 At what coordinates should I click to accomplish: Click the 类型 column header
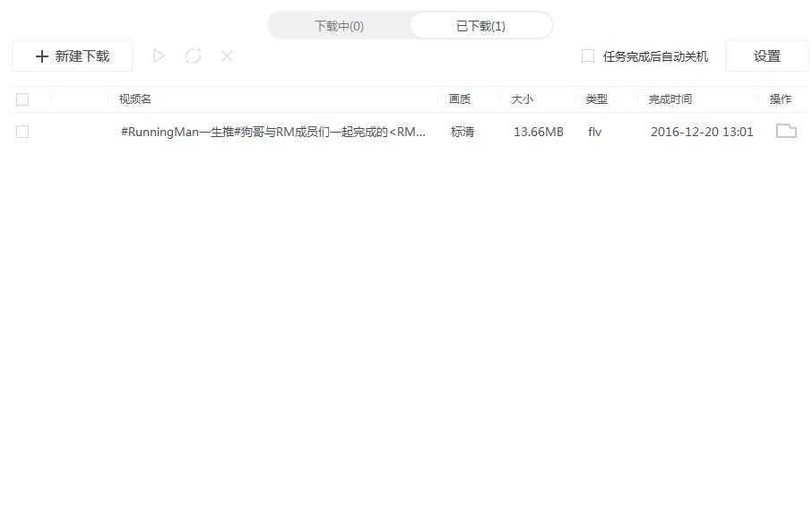click(x=596, y=99)
